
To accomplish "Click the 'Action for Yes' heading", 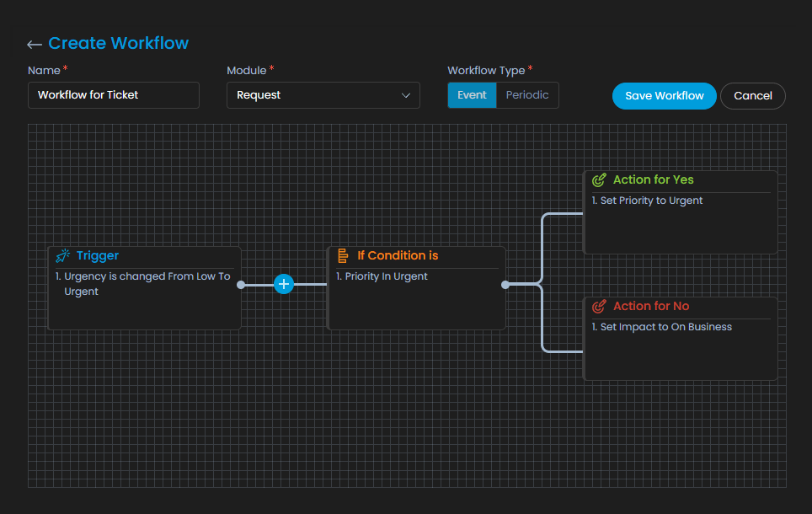I will [654, 179].
